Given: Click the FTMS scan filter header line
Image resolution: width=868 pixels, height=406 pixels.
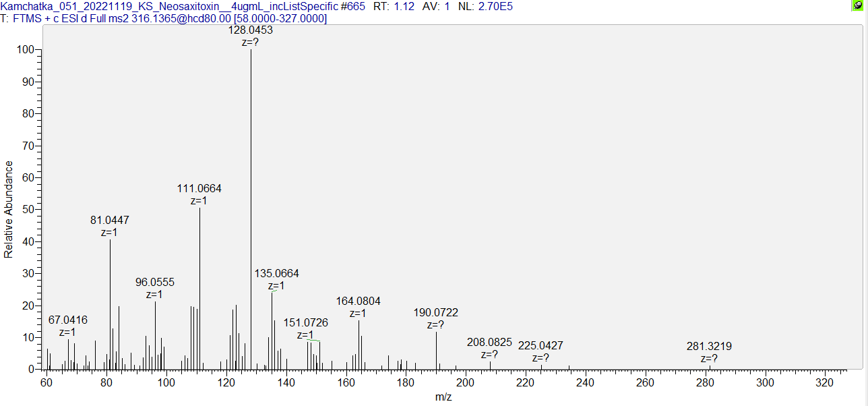Looking at the screenshot, I should point(165,18).
